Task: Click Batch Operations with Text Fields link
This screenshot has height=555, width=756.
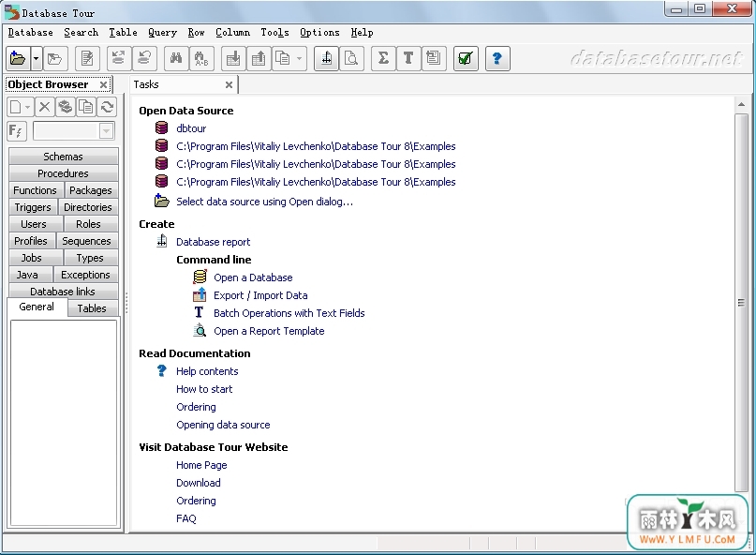Action: [x=289, y=313]
